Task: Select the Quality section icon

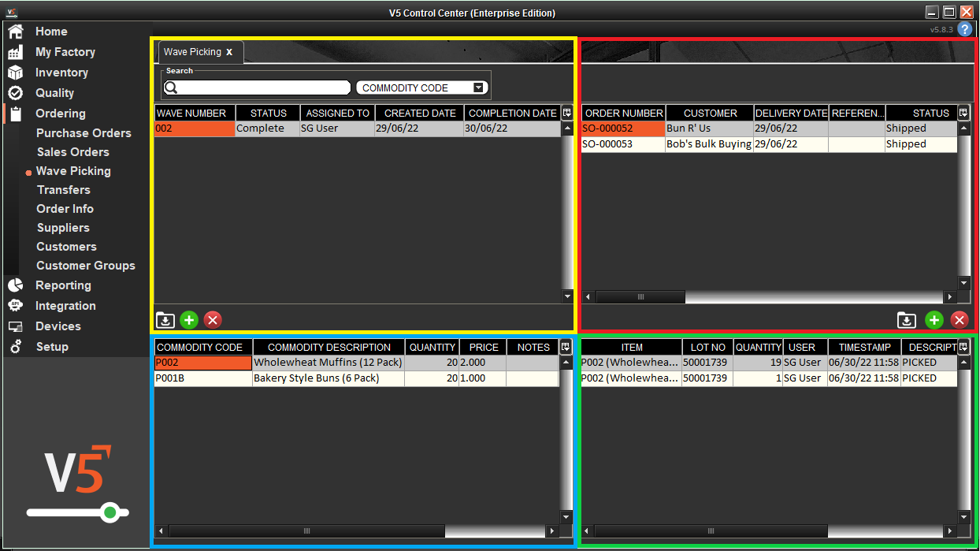Action: pos(15,92)
